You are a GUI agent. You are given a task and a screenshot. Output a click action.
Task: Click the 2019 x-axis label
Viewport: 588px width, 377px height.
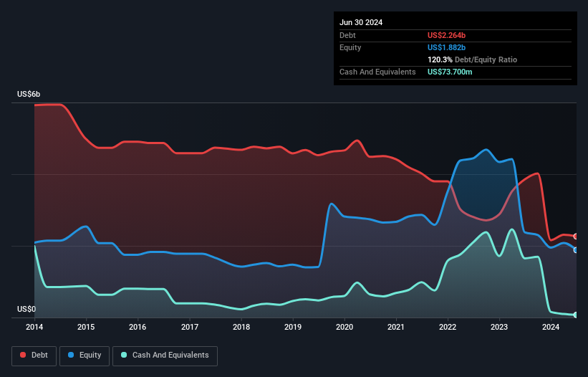(293, 327)
